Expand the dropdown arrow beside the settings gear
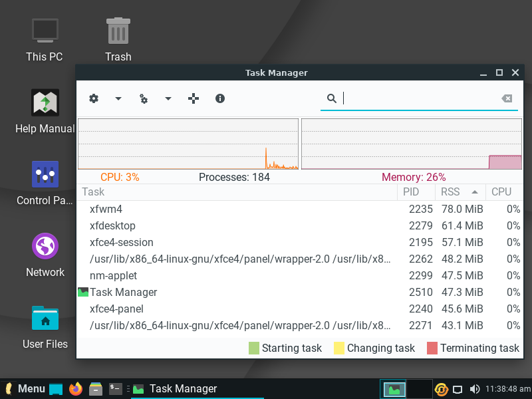The height and width of the screenshot is (399, 532). coord(118,98)
